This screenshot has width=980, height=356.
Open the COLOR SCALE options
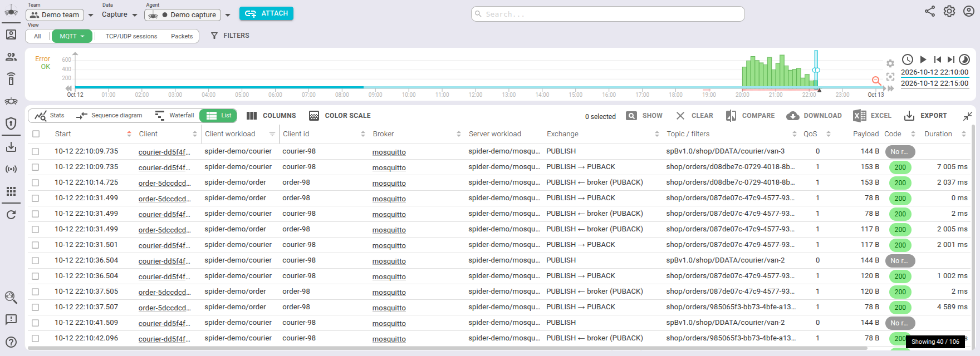tap(340, 116)
